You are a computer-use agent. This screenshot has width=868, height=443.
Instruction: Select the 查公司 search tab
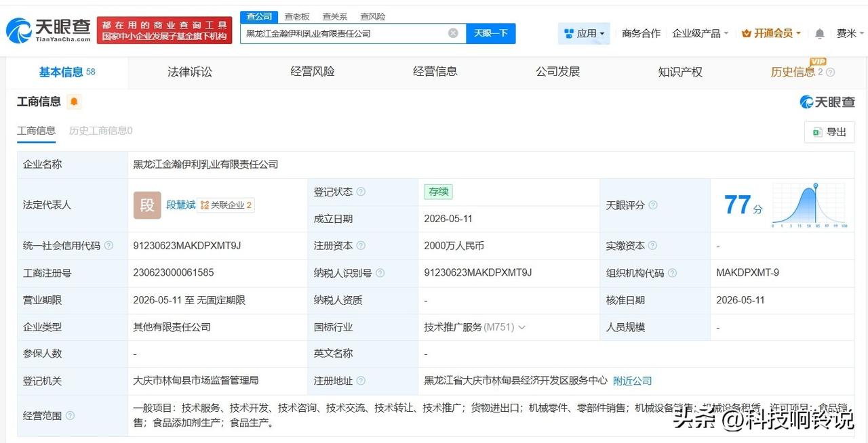[259, 16]
